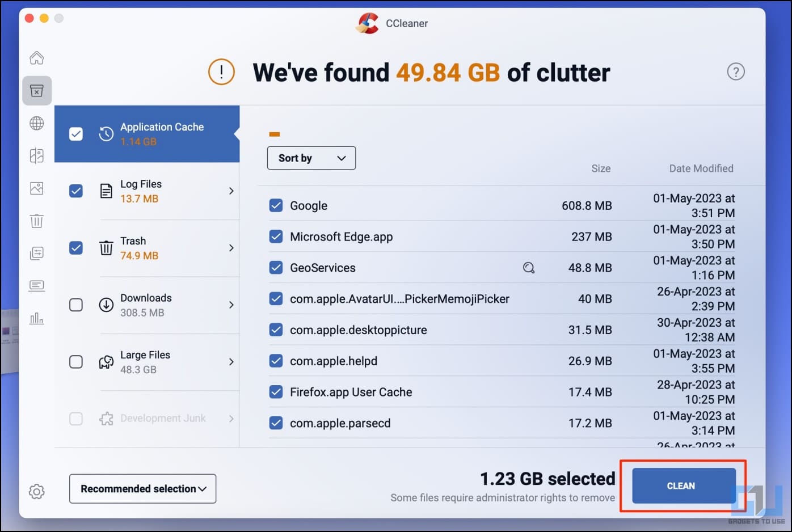This screenshot has height=532, width=792.
Task: Uncheck com.apple.AvatarUI MemojiPicker checkbox
Action: pyautogui.click(x=276, y=299)
